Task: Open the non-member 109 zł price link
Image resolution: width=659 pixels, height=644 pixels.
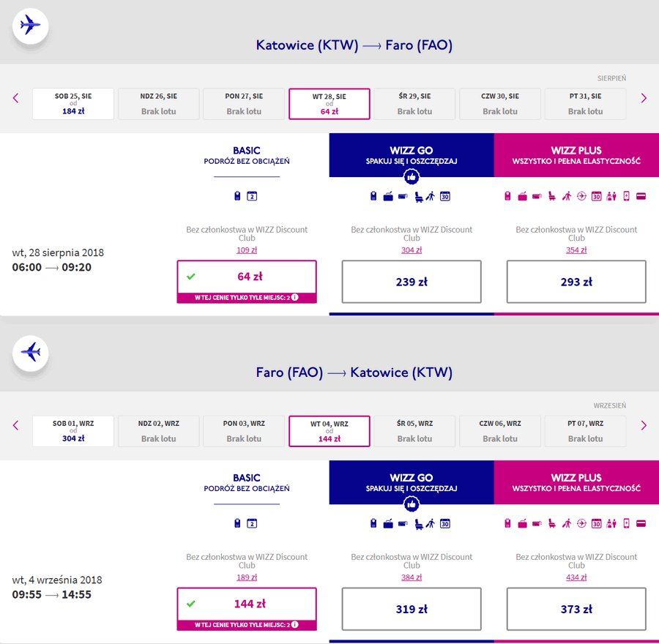Action: point(247,250)
